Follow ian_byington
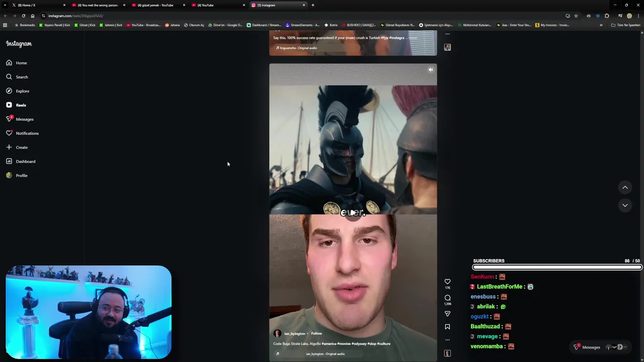Viewport: 644px width, 362px height. coord(316,333)
